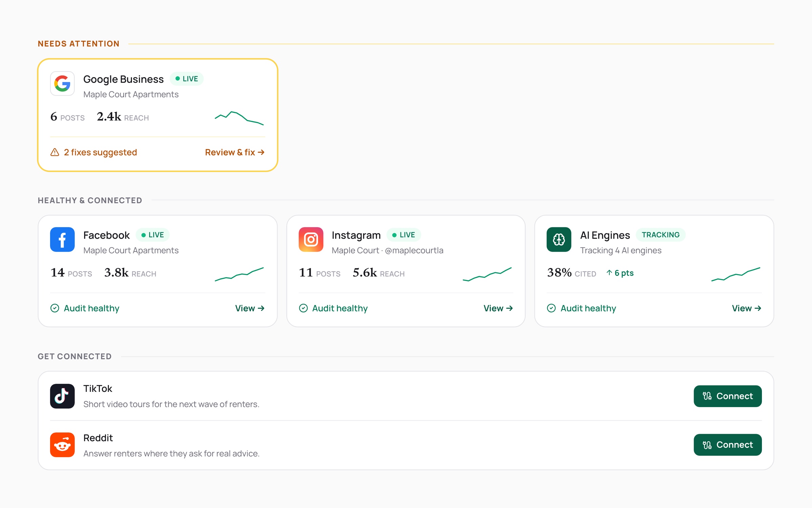The width and height of the screenshot is (812, 508).
Task: Click the TikTok logo icon
Action: (x=62, y=396)
